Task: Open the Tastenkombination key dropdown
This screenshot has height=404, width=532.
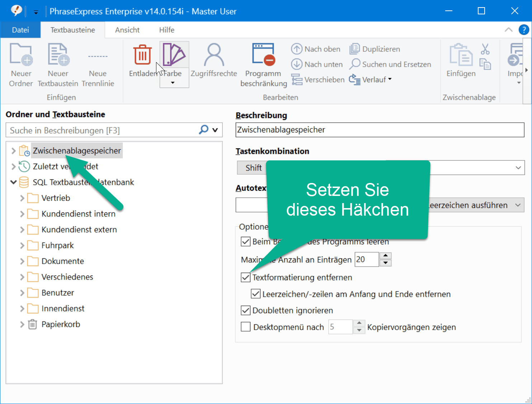Action: [x=518, y=168]
